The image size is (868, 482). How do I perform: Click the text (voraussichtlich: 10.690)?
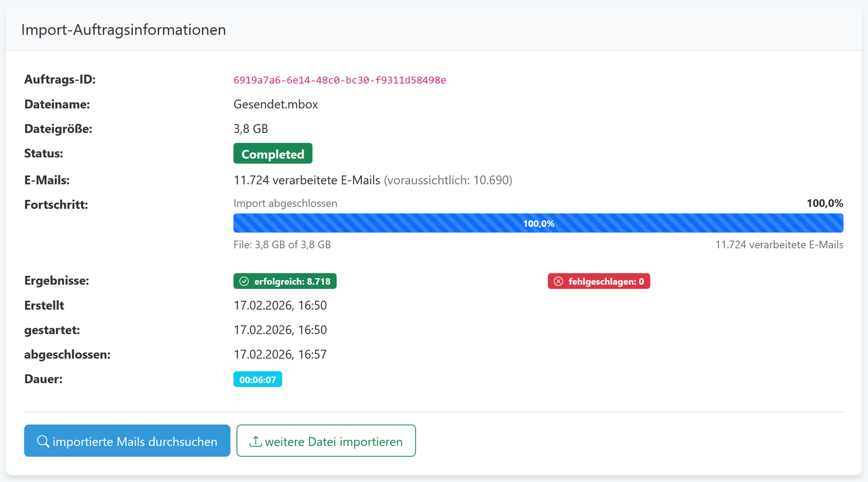tap(448, 180)
